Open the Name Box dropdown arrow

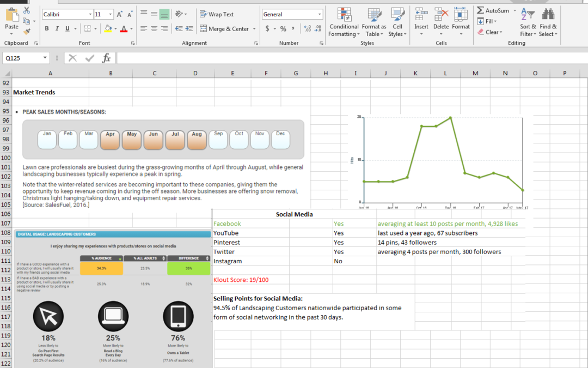tap(45, 58)
